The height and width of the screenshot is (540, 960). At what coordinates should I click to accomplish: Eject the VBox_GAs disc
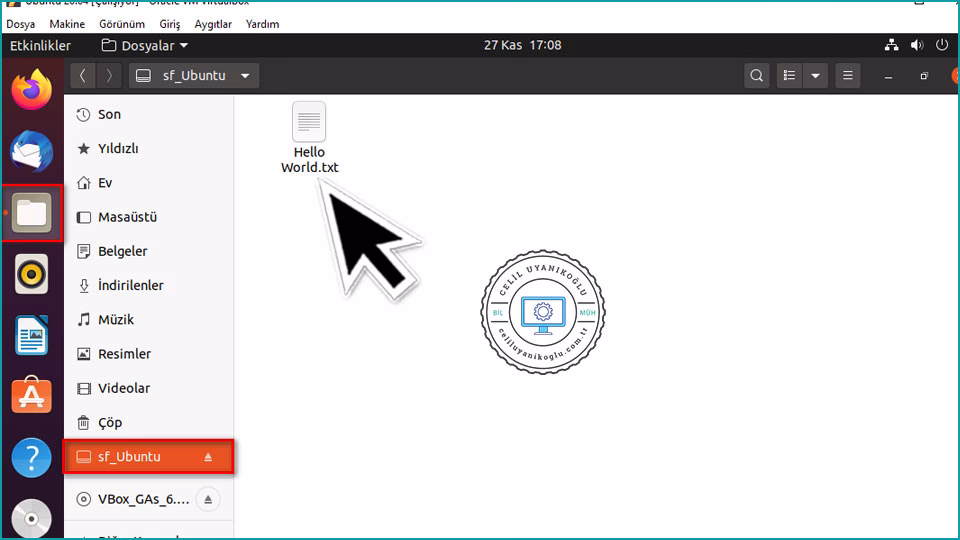pos(208,500)
